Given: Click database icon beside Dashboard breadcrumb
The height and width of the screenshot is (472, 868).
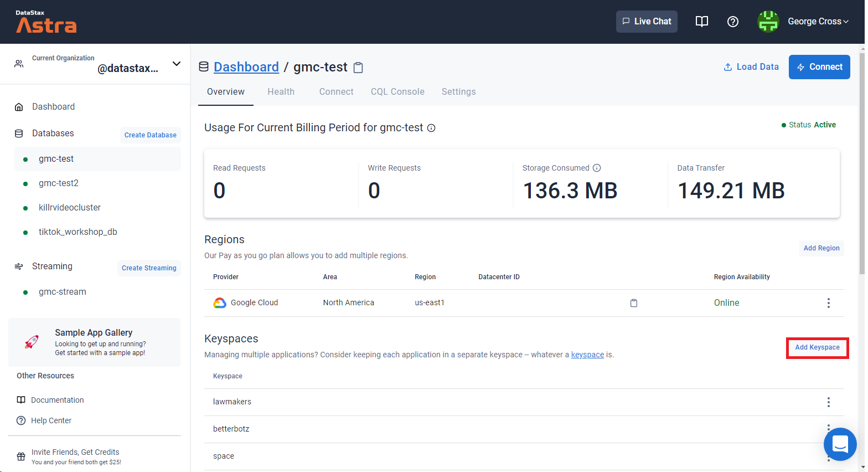Looking at the screenshot, I should pyautogui.click(x=204, y=67).
